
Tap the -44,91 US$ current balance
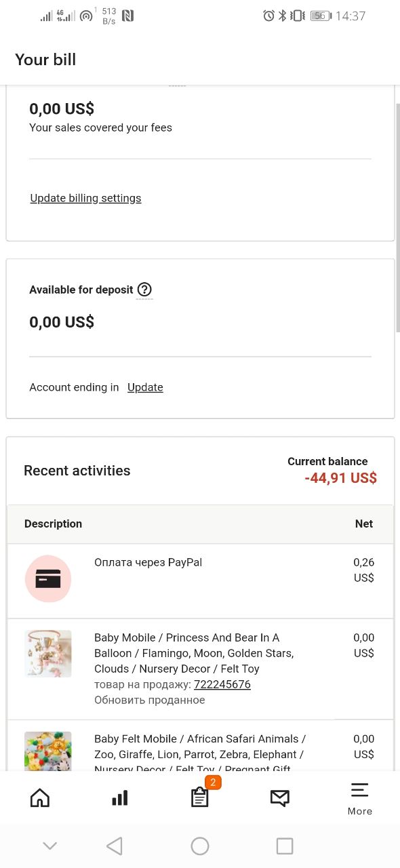point(340,478)
